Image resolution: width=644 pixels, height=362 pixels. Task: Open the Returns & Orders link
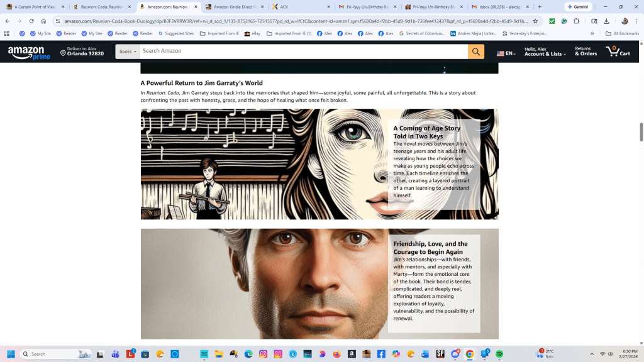[x=586, y=52]
